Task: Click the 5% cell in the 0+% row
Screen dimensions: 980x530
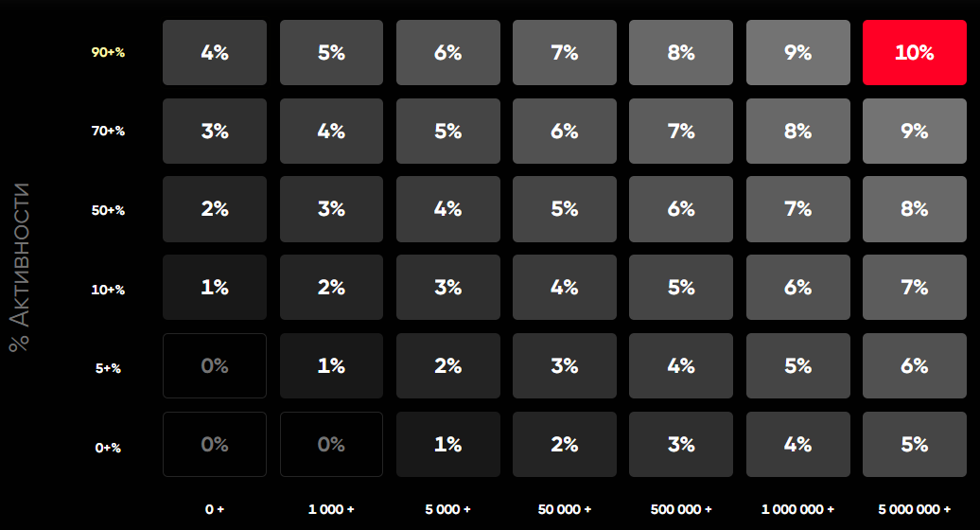Action: (915, 445)
